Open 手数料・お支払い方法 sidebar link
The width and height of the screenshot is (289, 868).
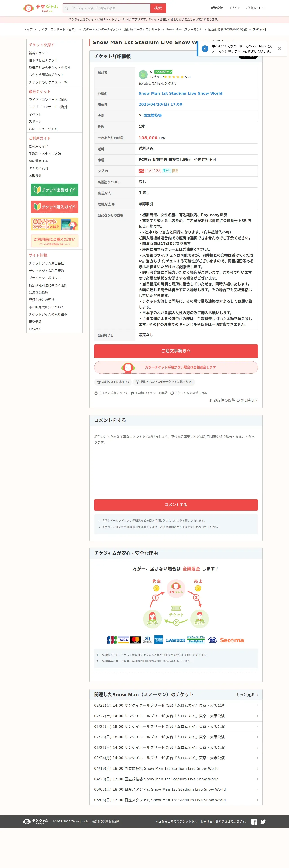coord(45,154)
